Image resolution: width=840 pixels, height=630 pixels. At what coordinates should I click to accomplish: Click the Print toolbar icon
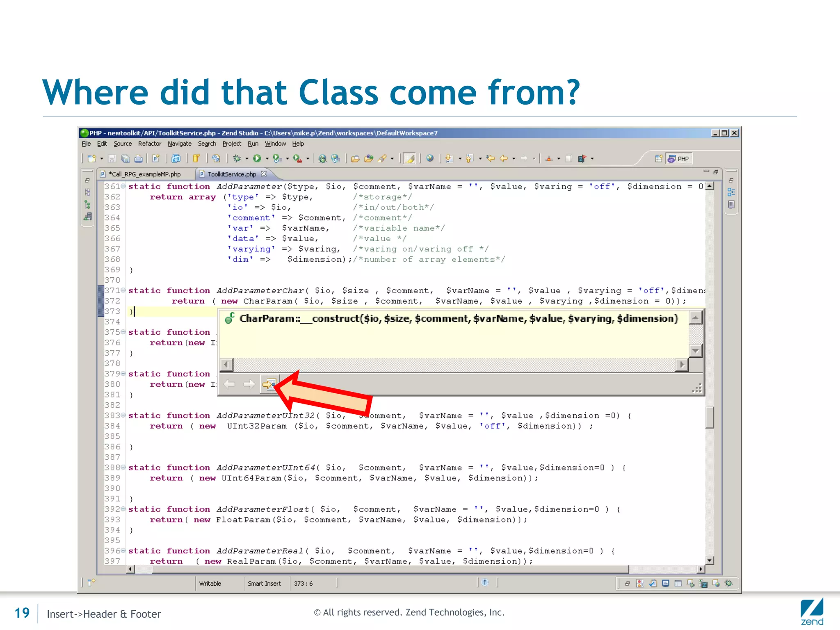(x=139, y=159)
